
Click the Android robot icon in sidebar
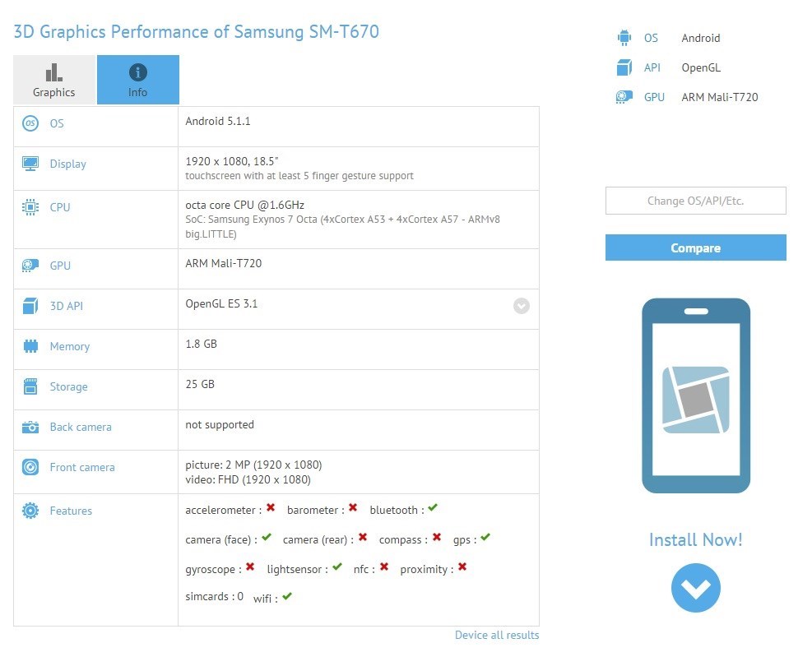click(624, 38)
